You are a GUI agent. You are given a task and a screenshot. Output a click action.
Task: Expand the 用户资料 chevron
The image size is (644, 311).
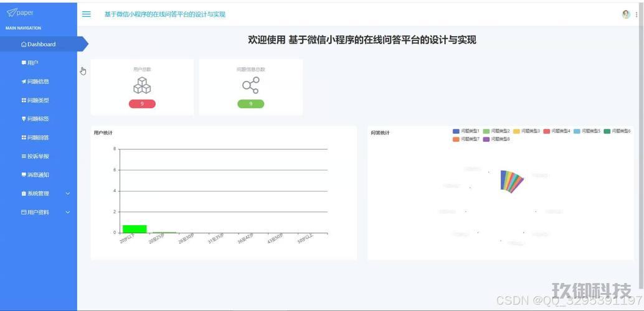pyautogui.click(x=68, y=213)
